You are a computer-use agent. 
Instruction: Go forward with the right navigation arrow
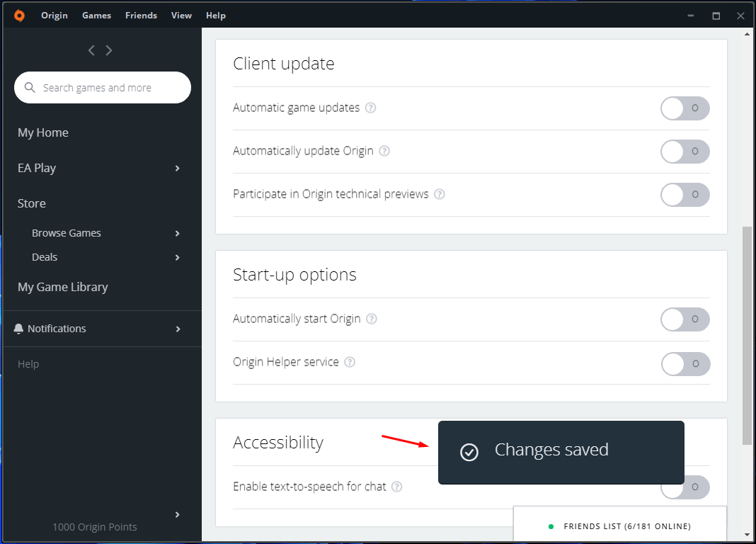[x=109, y=50]
